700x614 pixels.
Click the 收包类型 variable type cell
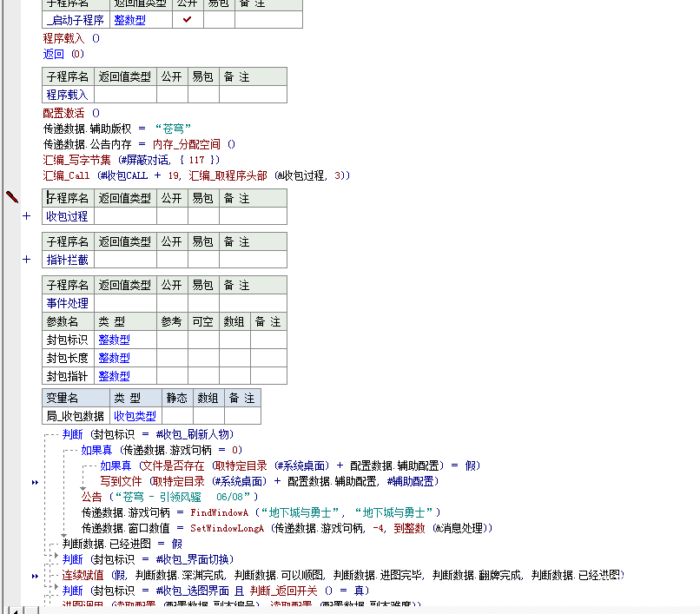point(135,416)
